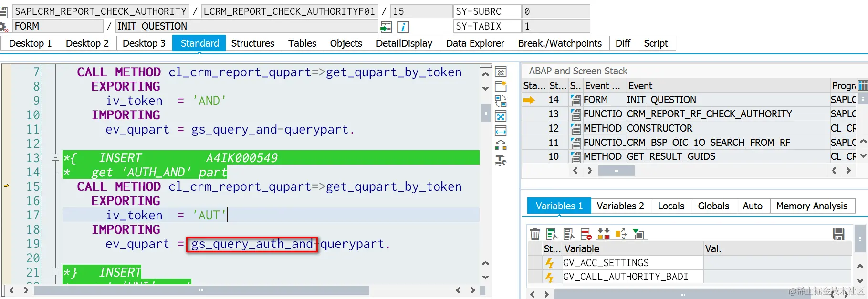Click the LCRM_REPORT_CHECK_AUTHORITYF01 include field
868x299 pixels.
pos(290,11)
